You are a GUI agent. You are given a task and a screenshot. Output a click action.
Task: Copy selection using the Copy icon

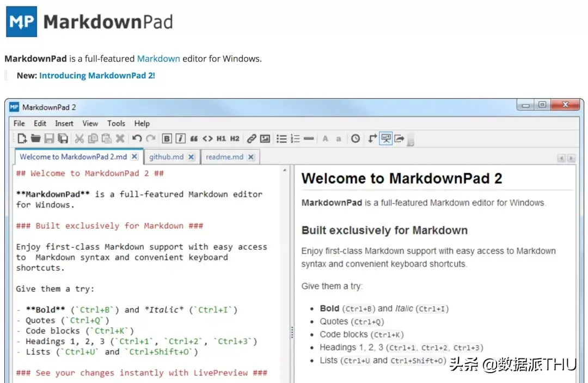pyautogui.click(x=93, y=139)
